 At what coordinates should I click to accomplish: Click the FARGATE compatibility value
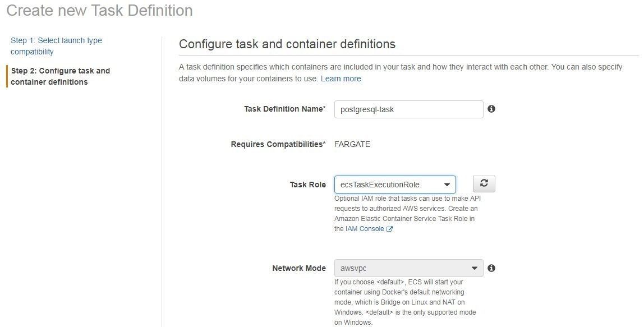coord(352,144)
